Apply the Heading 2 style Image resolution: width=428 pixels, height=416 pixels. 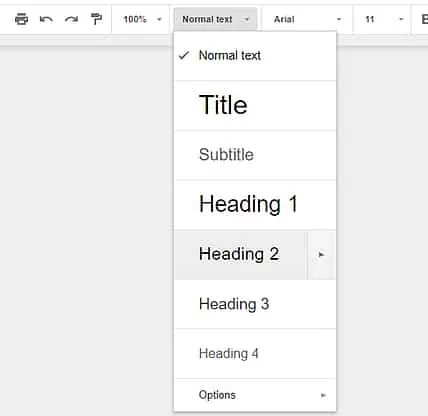240,254
